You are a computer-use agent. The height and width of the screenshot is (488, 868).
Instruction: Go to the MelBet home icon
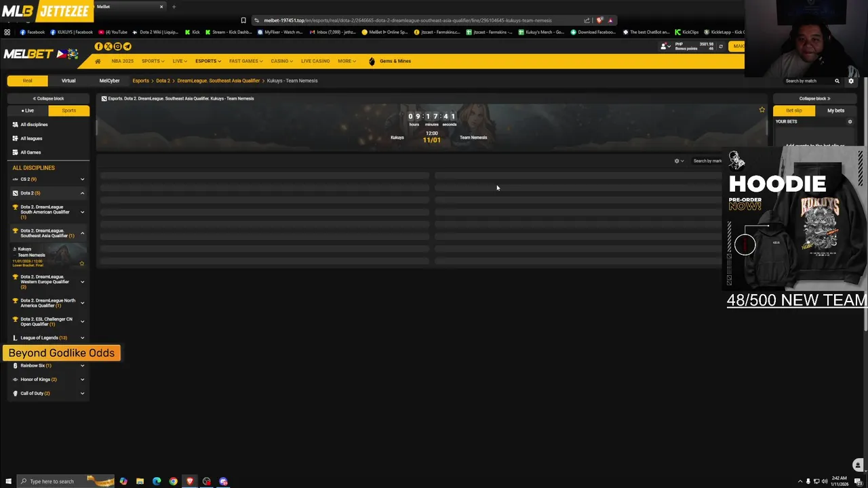(98, 61)
